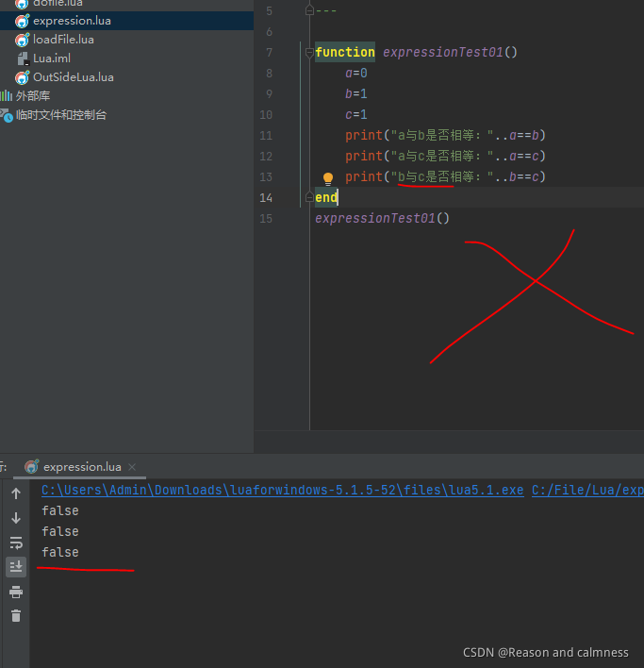Click the expression.lua file icon in tree
Image resolution: width=644 pixels, height=668 pixels.
tap(22, 21)
